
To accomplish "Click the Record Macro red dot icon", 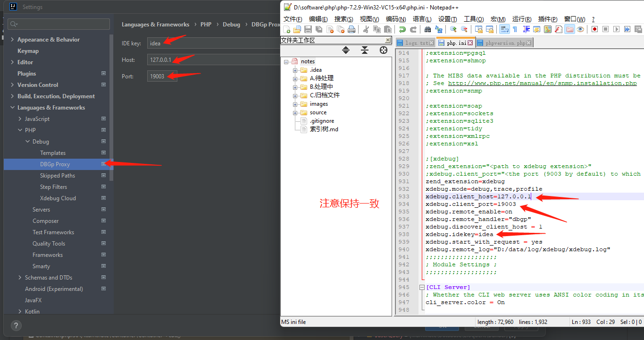I will tap(594, 29).
